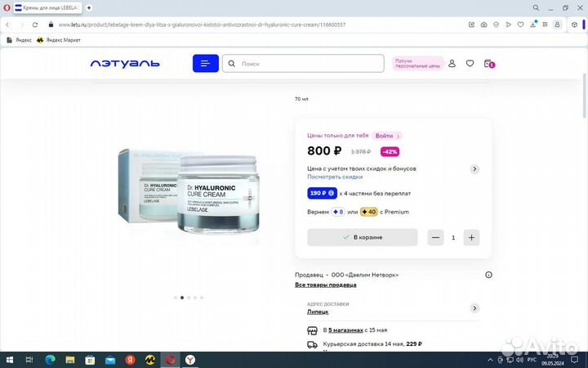
Task: Increase quantity with plus button
Action: (471, 237)
